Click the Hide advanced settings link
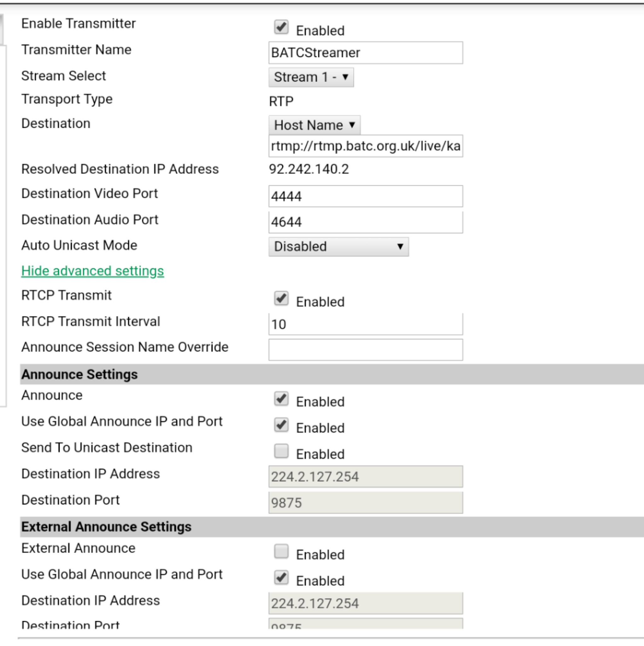Screen dimensions: 644x646 coord(92,271)
